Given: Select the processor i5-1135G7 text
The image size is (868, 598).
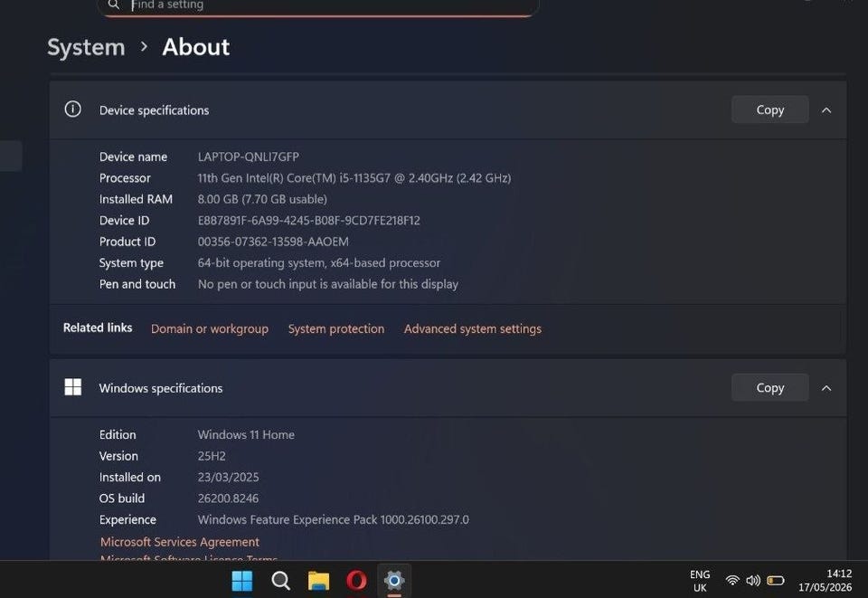Looking at the screenshot, I should point(354,178).
